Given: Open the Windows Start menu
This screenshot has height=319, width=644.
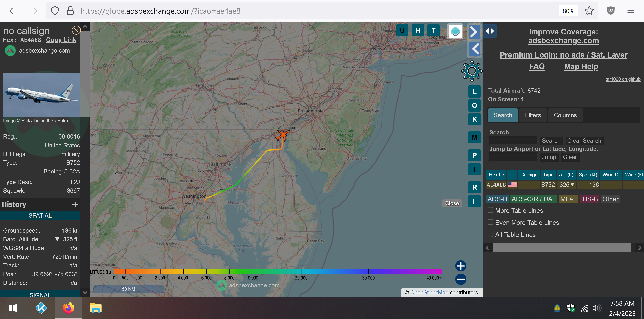Looking at the screenshot, I should pyautogui.click(x=13, y=308).
